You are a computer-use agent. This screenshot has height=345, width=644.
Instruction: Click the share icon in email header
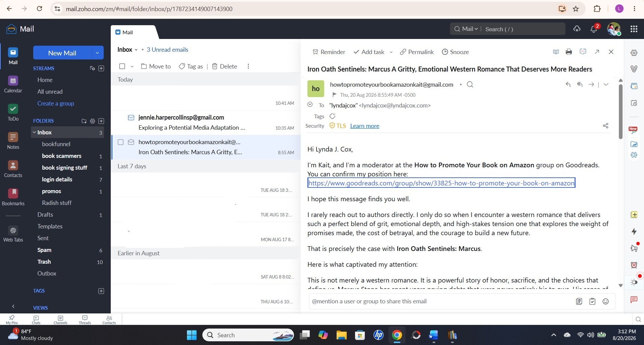tap(605, 126)
